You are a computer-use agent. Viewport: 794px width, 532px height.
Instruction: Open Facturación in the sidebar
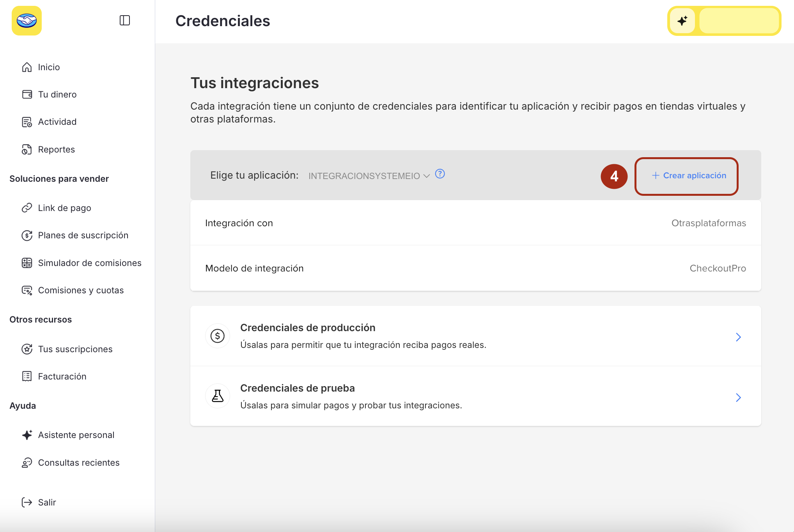tap(62, 376)
